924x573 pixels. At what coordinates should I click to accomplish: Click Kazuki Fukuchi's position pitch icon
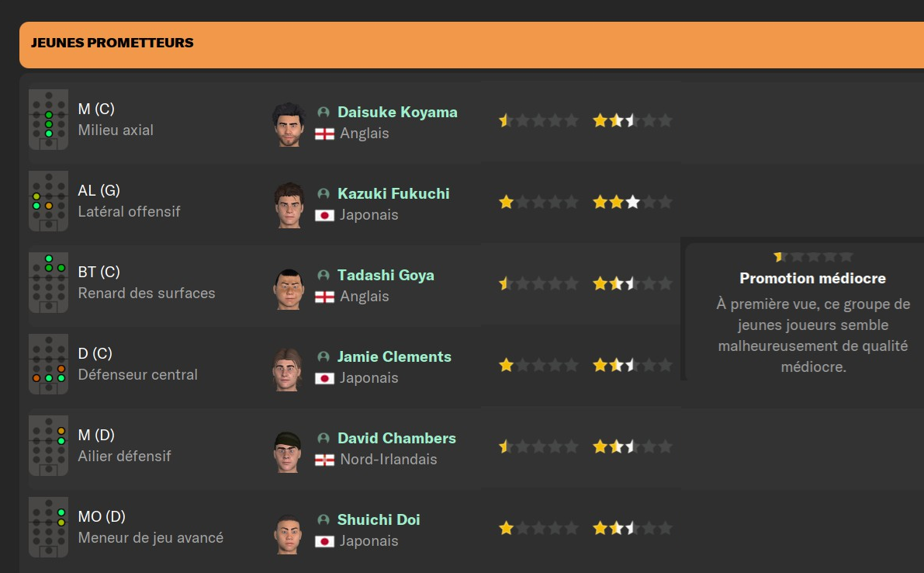[x=48, y=202]
